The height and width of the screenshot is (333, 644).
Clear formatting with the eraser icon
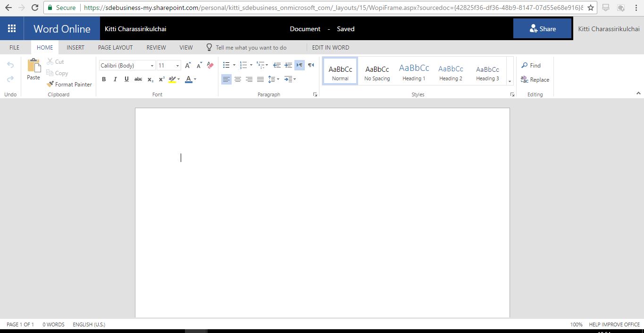click(210, 65)
